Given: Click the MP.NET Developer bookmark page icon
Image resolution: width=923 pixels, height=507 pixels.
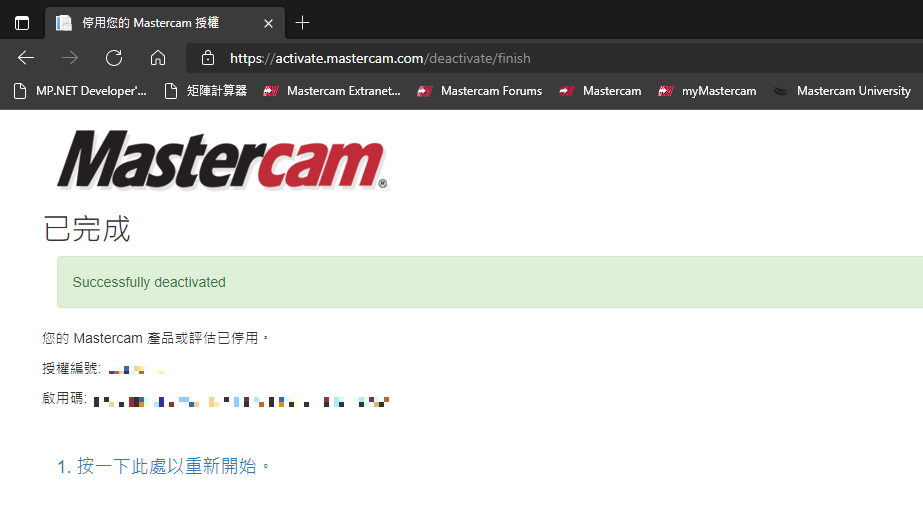Looking at the screenshot, I should click(x=20, y=91).
